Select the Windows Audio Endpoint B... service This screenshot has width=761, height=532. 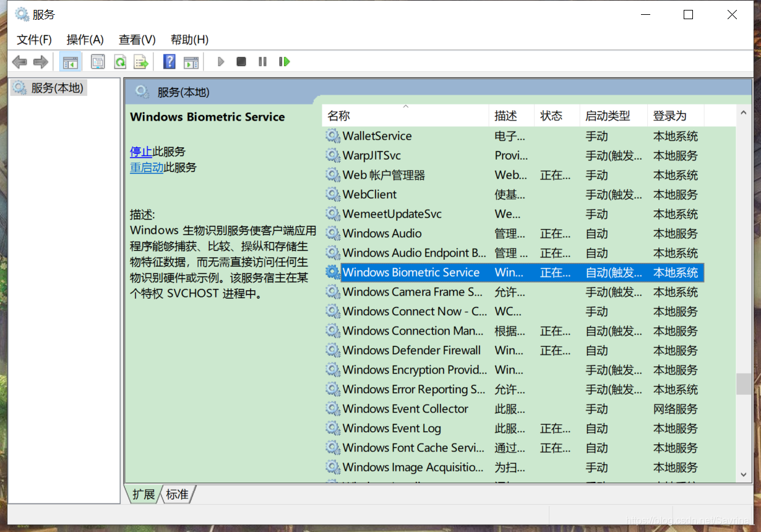[514, 253]
